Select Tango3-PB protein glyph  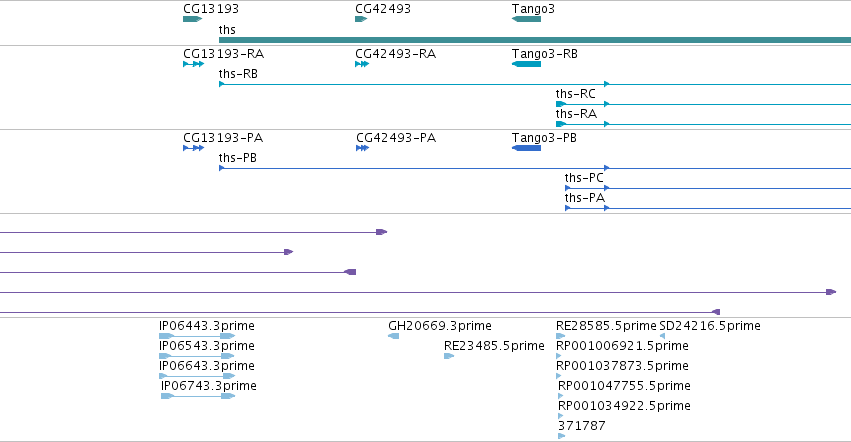(x=526, y=148)
